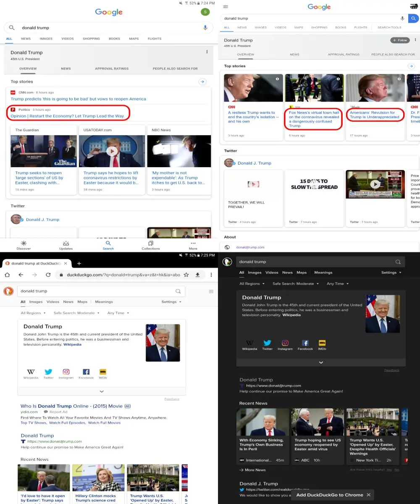Open Collections in the Google app bottom bar
This screenshot has width=420, height=504.
(x=151, y=245)
